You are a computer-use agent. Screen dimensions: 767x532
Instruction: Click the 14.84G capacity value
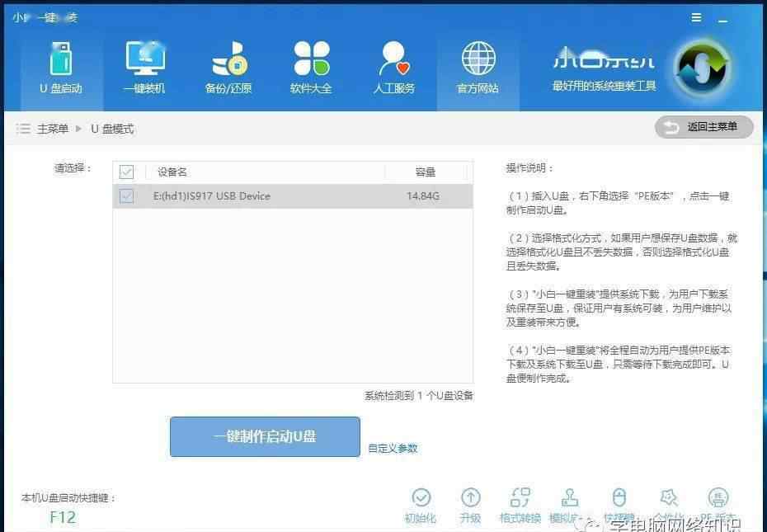(x=423, y=196)
